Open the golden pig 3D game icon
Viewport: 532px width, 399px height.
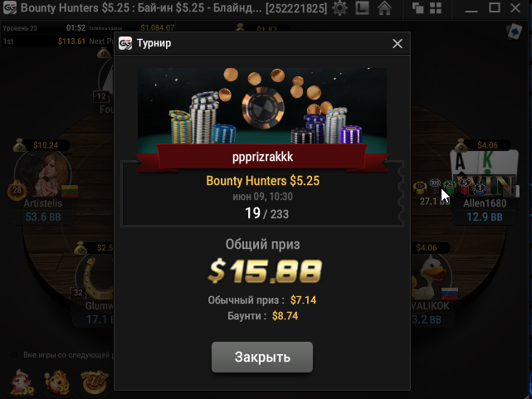57,382
